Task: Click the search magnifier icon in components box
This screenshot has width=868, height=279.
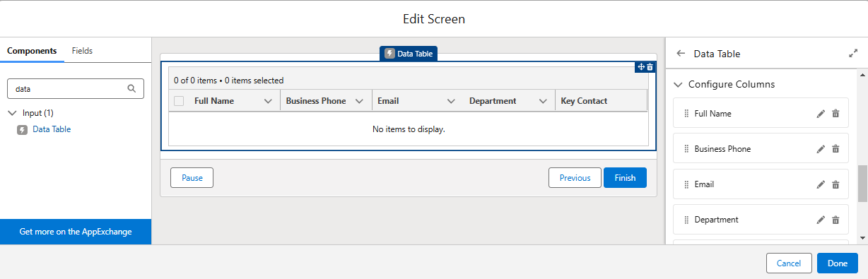Action: pos(131,89)
